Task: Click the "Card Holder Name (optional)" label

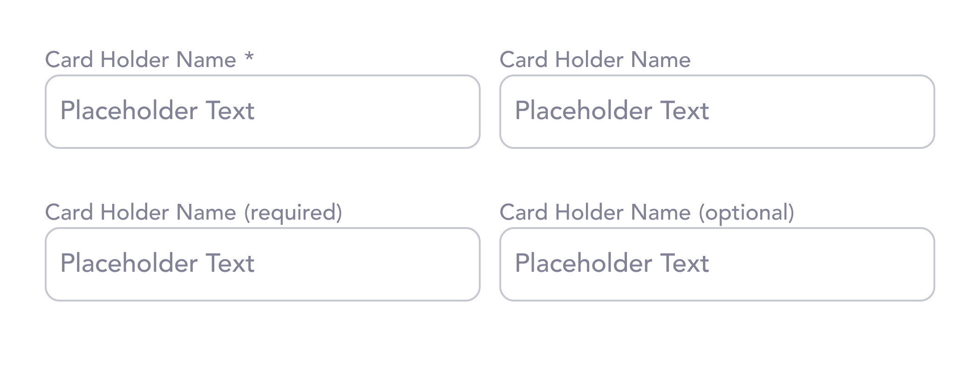Action: click(647, 213)
